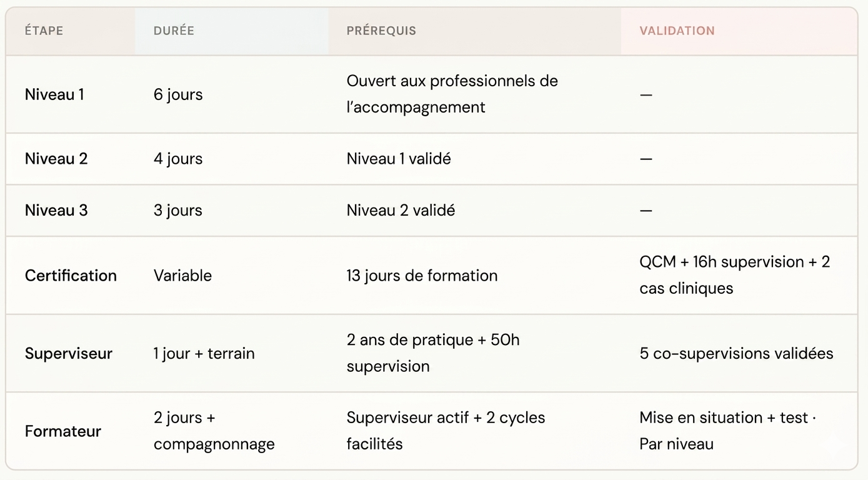Click '13 jours de formation' cell
Viewport: 868px width, 480px height.
pos(422,276)
